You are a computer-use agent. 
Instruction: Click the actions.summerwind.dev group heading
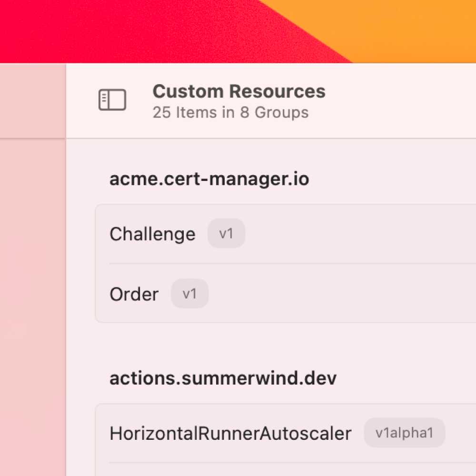point(223,378)
